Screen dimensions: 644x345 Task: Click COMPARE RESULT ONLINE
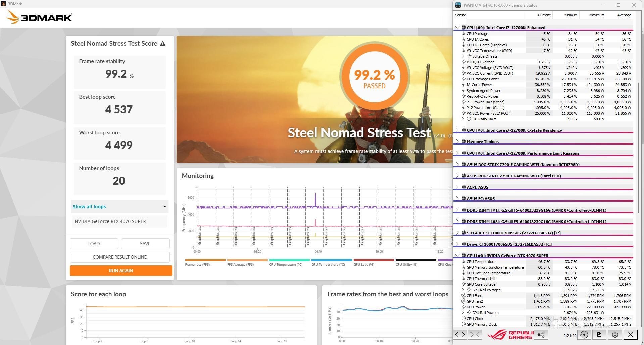click(120, 257)
